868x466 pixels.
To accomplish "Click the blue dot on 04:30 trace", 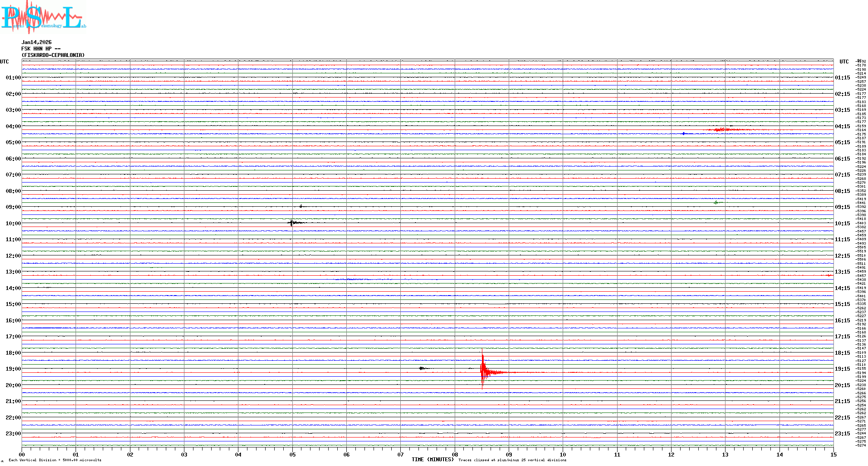I will click(x=684, y=134).
